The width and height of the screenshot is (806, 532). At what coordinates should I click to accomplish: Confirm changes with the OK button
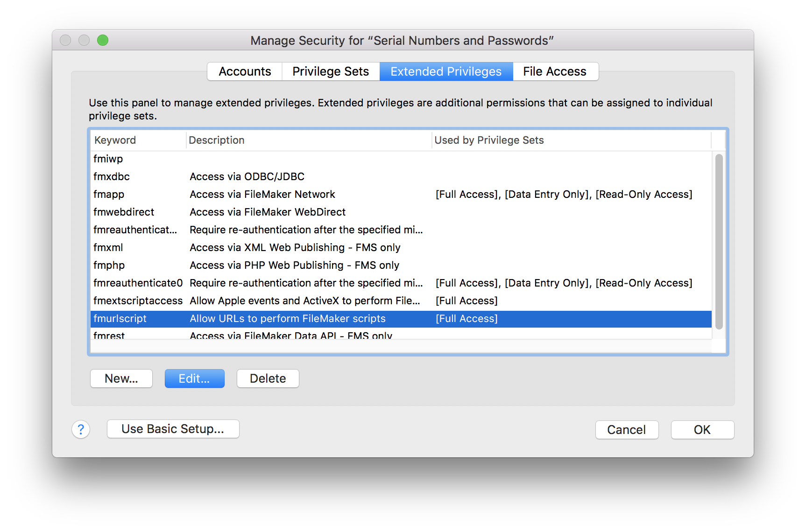[x=702, y=430]
